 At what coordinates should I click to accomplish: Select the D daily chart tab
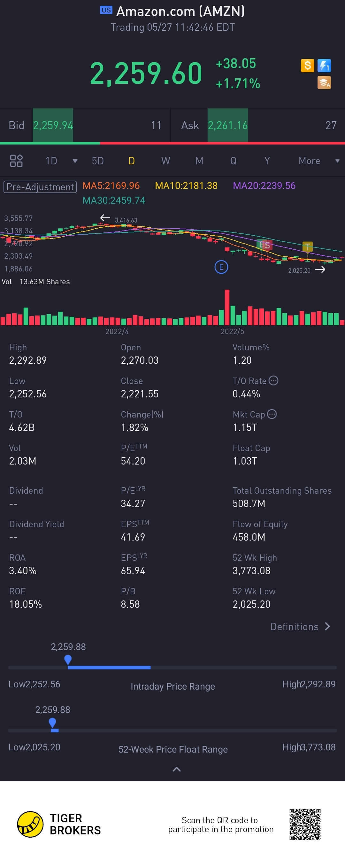coord(132,161)
